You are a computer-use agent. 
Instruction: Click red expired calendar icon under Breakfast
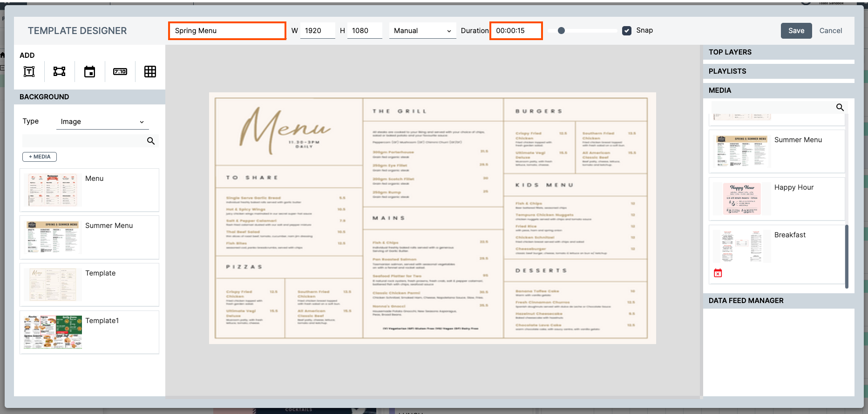(718, 273)
